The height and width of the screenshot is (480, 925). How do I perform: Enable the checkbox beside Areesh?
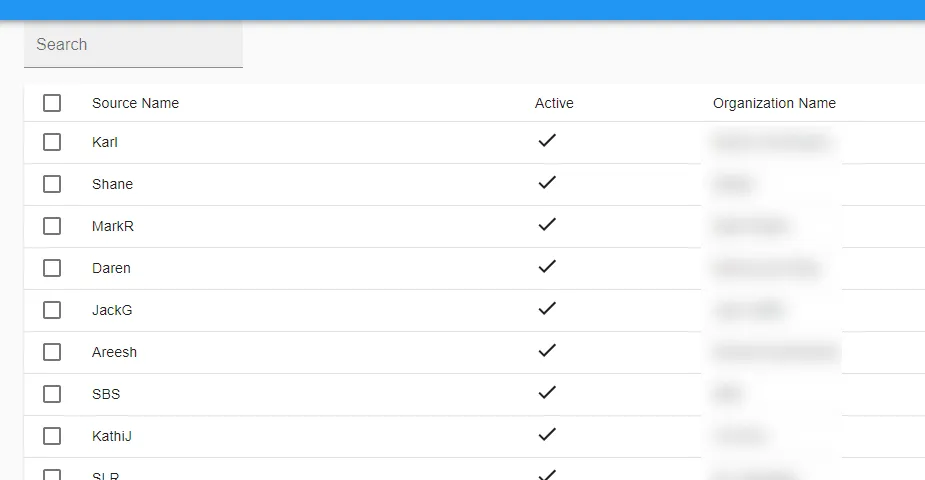point(52,352)
